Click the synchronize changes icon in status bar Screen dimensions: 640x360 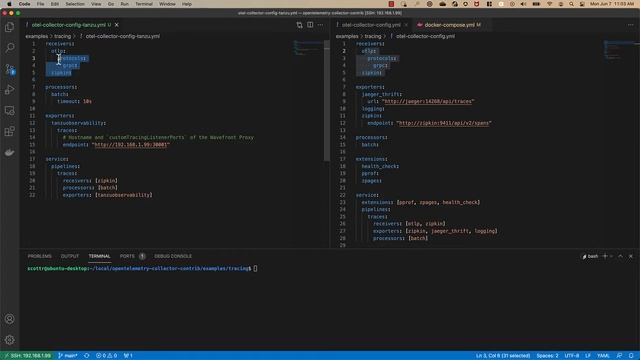coord(87,356)
